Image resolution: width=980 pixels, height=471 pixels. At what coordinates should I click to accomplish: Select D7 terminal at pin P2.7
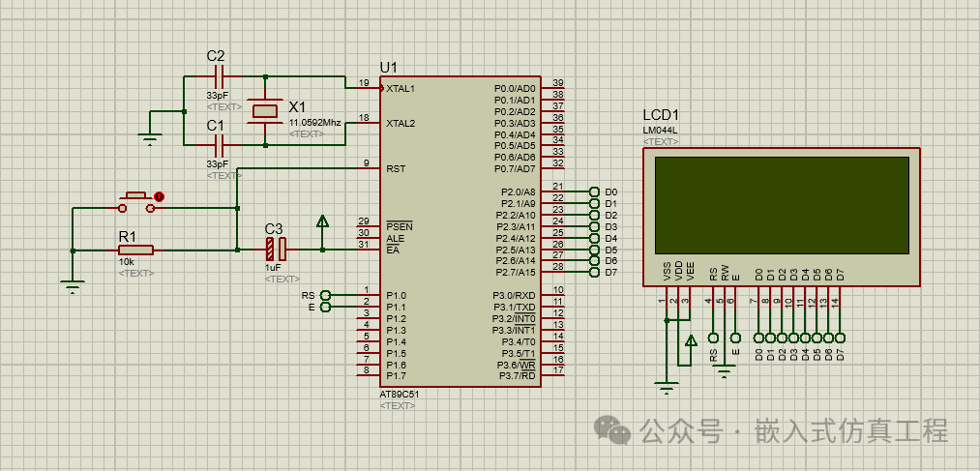click(594, 273)
